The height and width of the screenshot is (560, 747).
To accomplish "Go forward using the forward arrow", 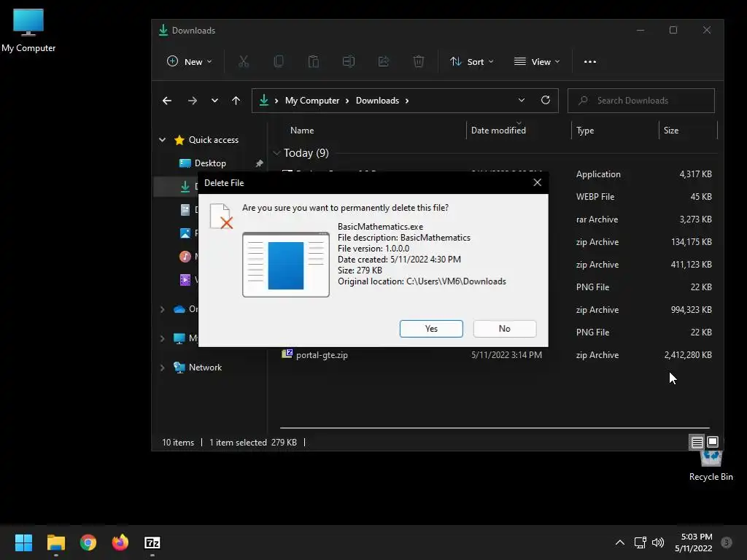I will click(x=193, y=101).
